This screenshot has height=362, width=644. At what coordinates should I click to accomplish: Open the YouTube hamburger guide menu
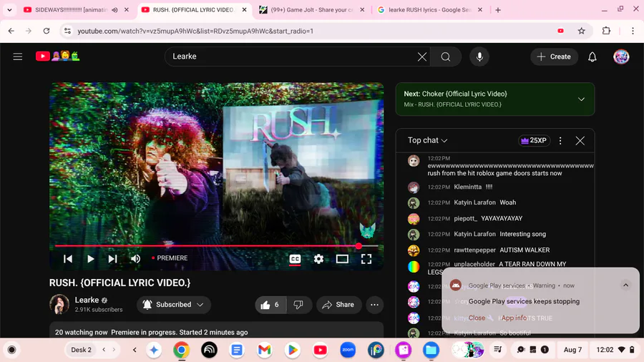point(18,57)
